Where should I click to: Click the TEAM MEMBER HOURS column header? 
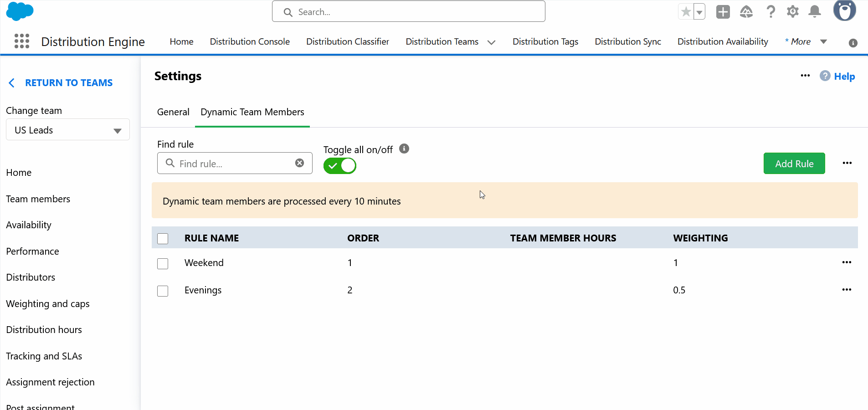pos(563,238)
